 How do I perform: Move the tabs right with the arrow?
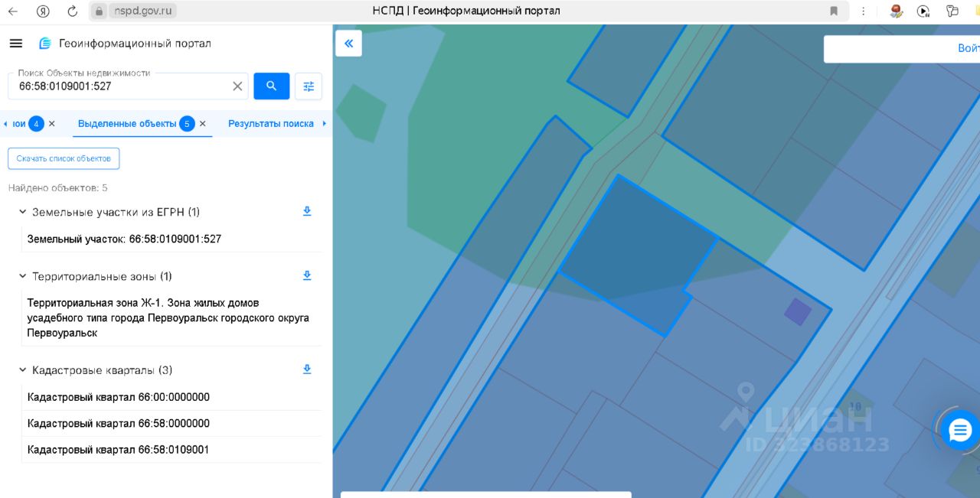[325, 123]
